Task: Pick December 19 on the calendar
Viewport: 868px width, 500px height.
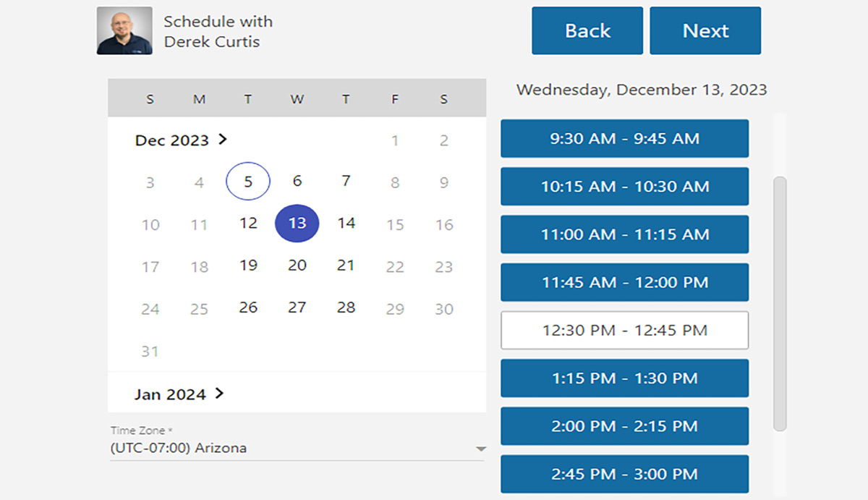Action: point(248,266)
